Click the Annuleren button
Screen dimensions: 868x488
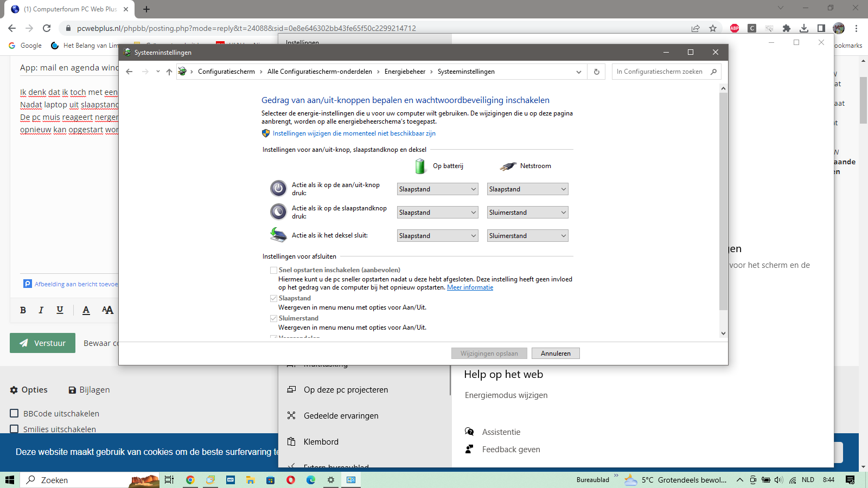(556, 354)
